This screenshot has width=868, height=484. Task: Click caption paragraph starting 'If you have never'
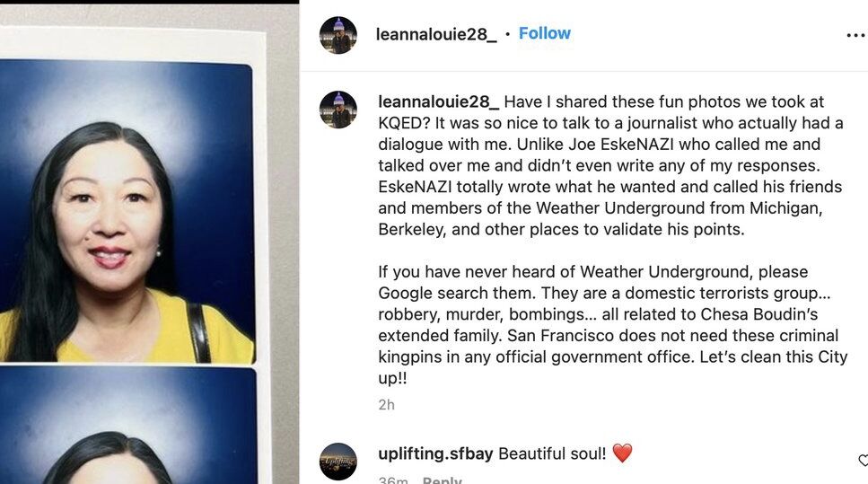click(592, 272)
